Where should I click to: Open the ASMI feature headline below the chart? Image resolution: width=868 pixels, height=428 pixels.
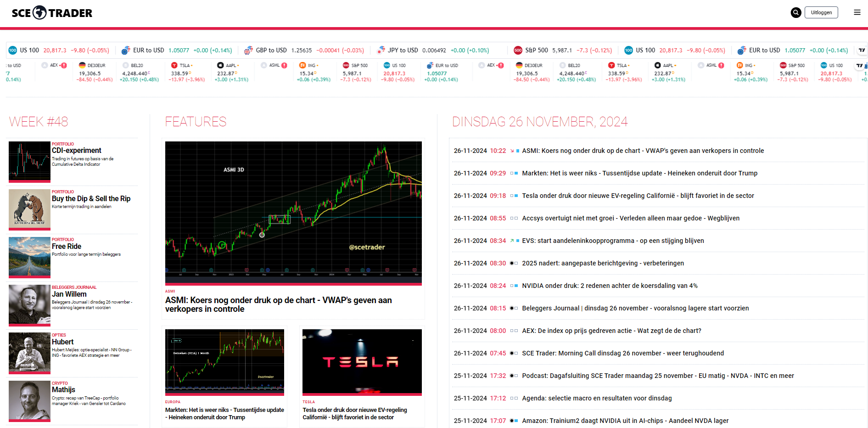(278, 304)
